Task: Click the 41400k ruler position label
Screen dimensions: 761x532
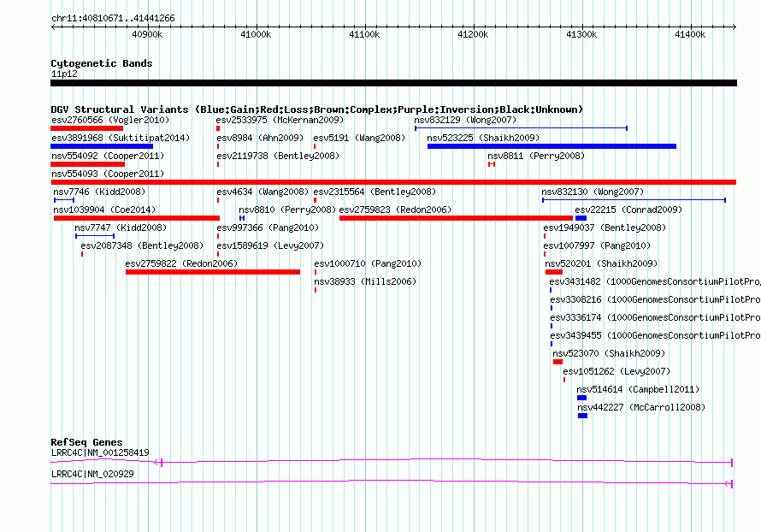Action: pos(690,34)
